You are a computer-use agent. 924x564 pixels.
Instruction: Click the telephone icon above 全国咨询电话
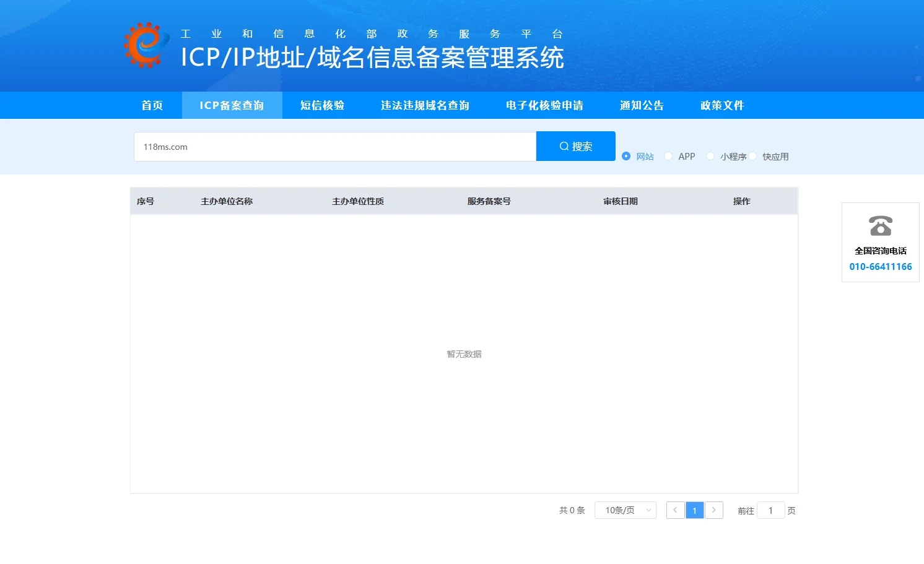(880, 227)
